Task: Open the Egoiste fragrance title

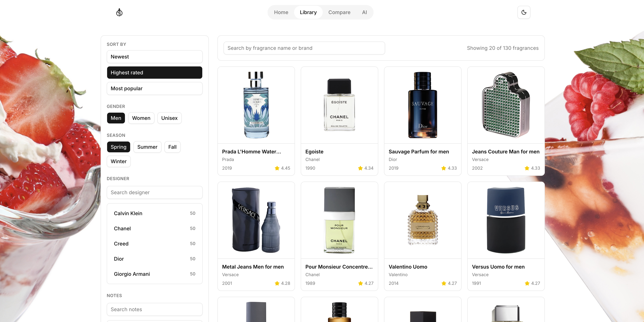Action: (314, 152)
